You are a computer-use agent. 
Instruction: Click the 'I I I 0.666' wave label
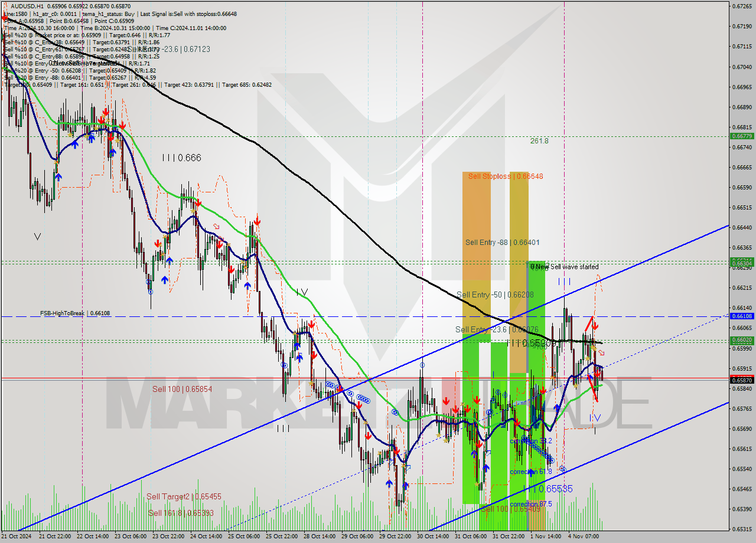(182, 158)
